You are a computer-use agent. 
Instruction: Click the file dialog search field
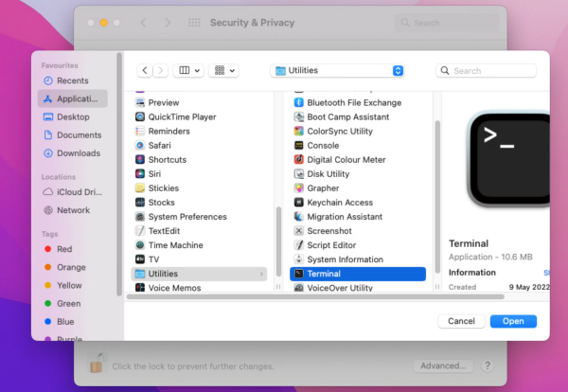coord(487,70)
